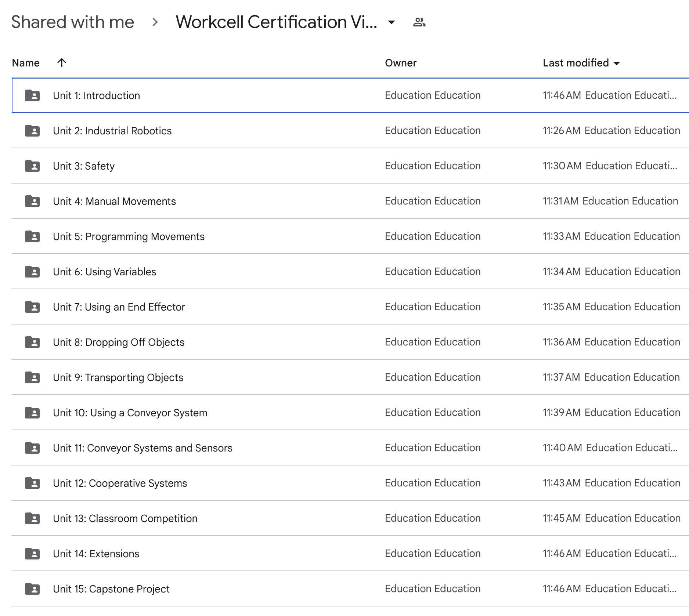689x616 pixels.
Task: Click Unit 12: Cooperative Systems folder icon
Action: [32, 483]
